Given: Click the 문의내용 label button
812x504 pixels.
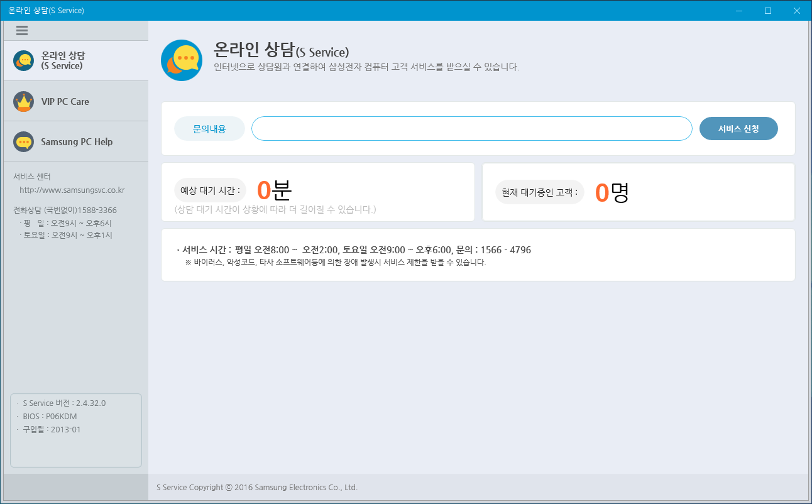Looking at the screenshot, I should pos(209,128).
